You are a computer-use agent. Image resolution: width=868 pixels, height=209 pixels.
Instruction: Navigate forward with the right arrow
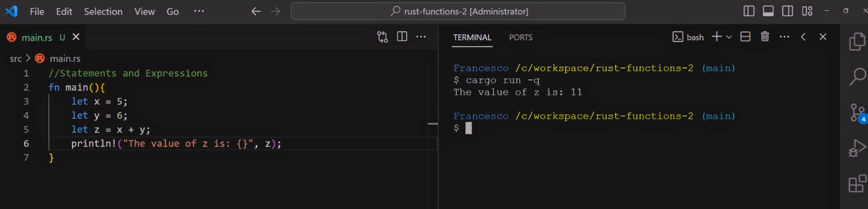point(275,12)
